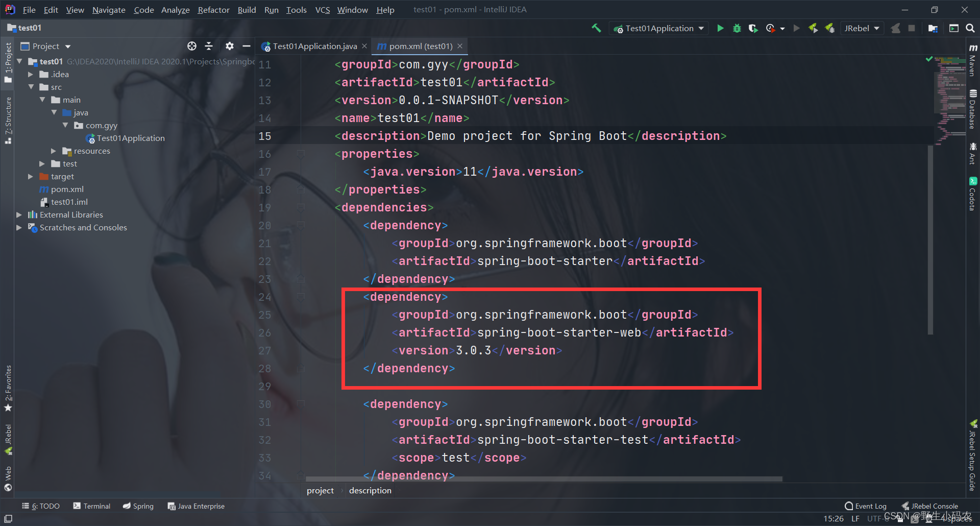Open the VCS menu
Screen dimensions: 980x526
[x=323, y=10]
